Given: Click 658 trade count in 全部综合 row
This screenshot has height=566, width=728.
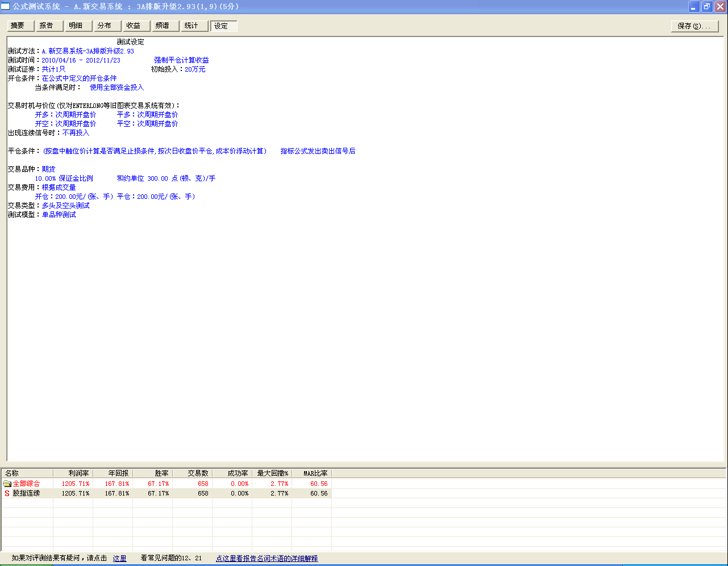Looking at the screenshot, I should pos(203,484).
